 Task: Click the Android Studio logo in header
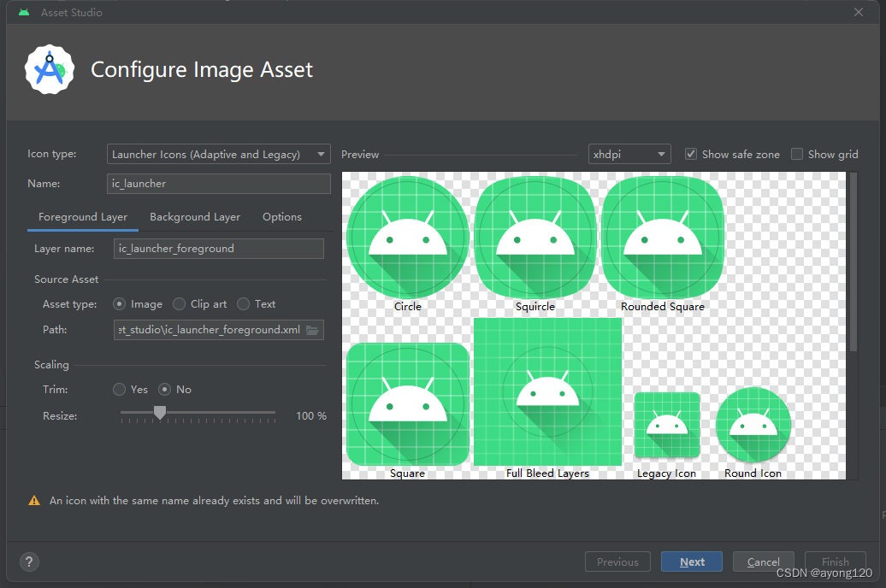[50, 69]
